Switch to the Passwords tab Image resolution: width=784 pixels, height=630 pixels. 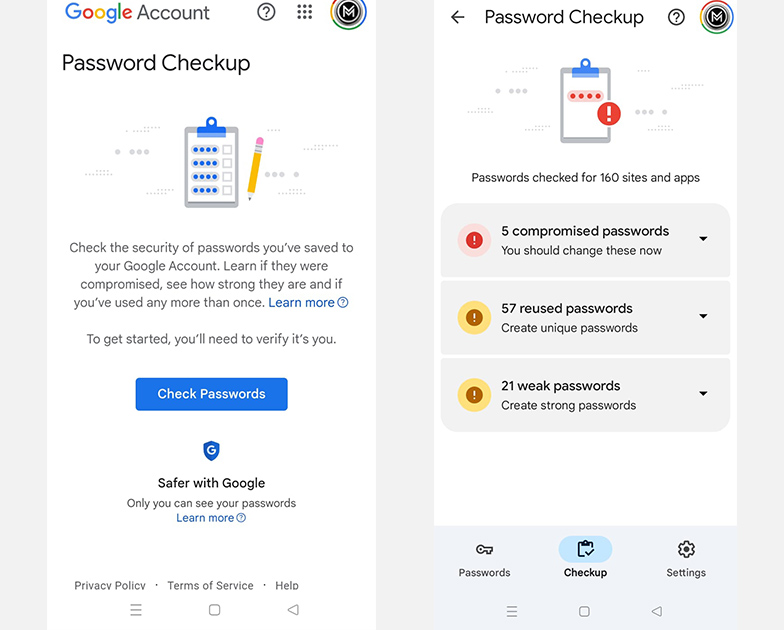(484, 559)
